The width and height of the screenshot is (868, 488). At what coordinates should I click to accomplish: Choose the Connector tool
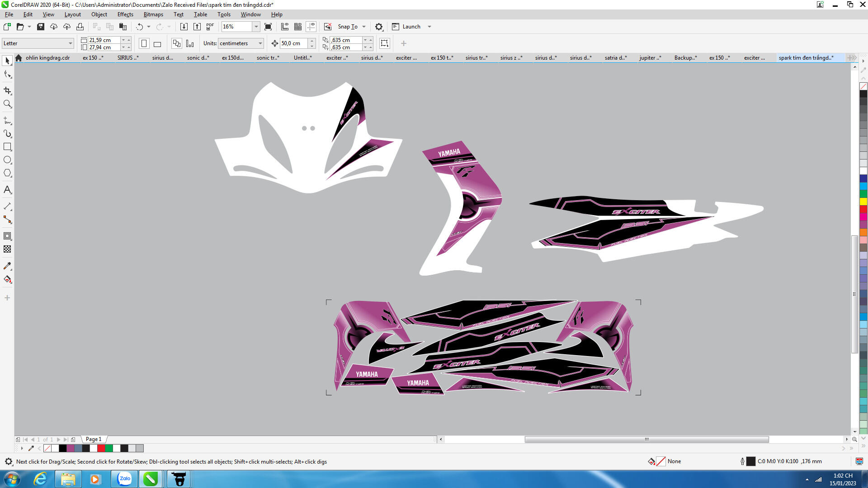coord(7,220)
